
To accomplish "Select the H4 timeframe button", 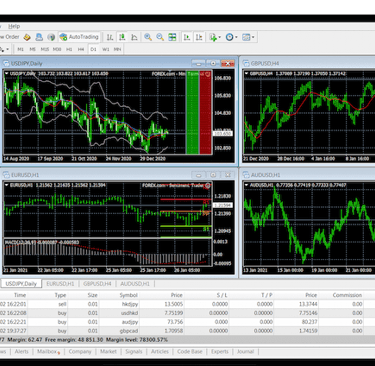I will tap(81, 49).
